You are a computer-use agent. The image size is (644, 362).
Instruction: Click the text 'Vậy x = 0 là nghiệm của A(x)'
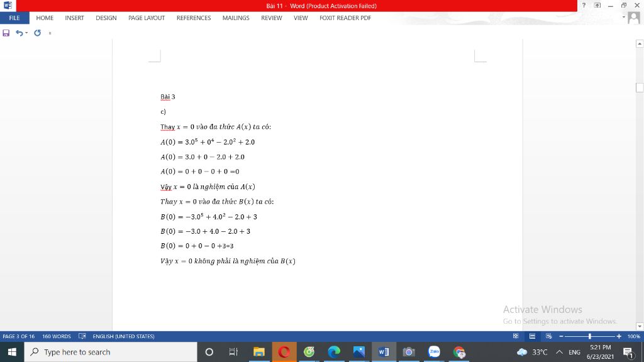(208, 187)
